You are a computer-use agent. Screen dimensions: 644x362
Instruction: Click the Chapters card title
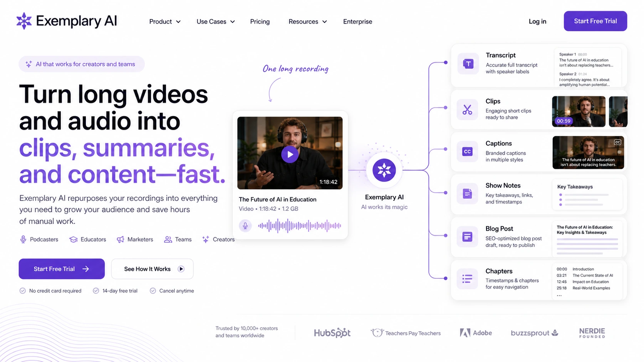coord(499,271)
